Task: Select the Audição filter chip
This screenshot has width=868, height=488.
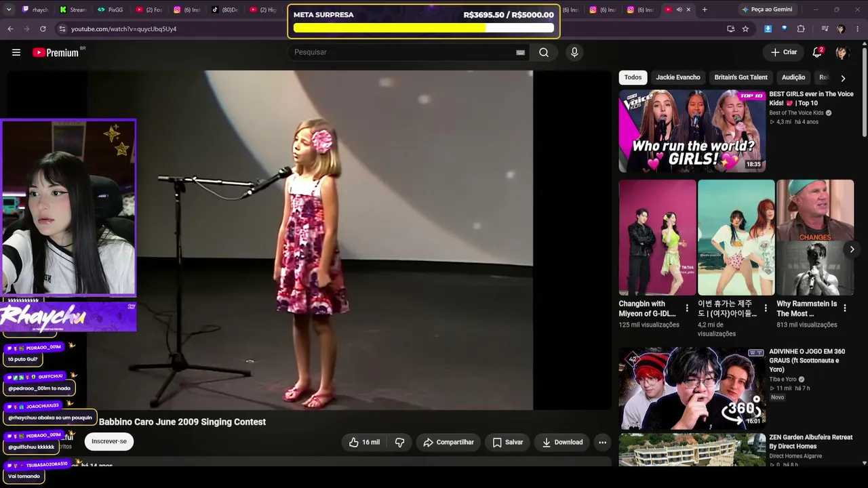Action: click(x=793, y=77)
